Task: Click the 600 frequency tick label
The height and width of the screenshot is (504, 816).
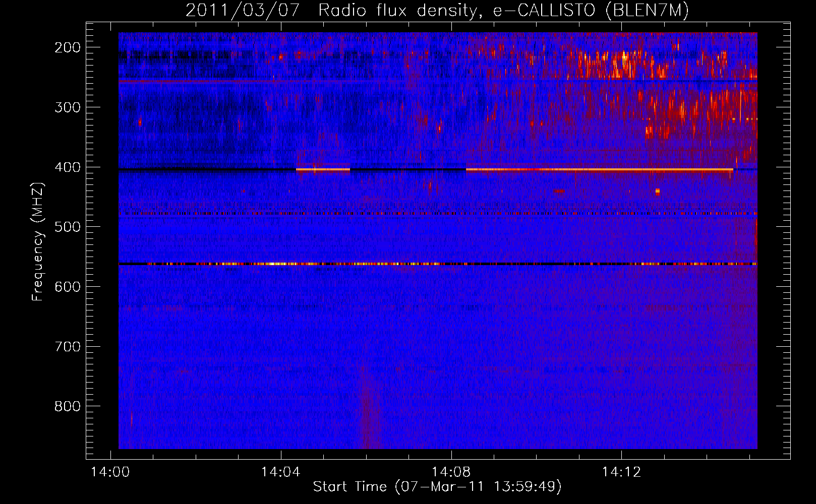Action: point(68,287)
